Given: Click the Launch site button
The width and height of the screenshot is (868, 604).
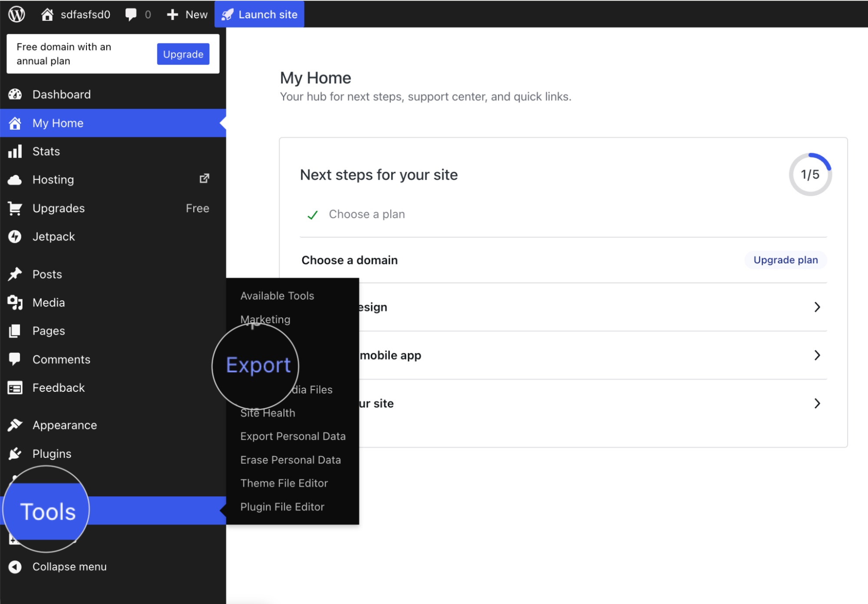Looking at the screenshot, I should pyautogui.click(x=259, y=14).
